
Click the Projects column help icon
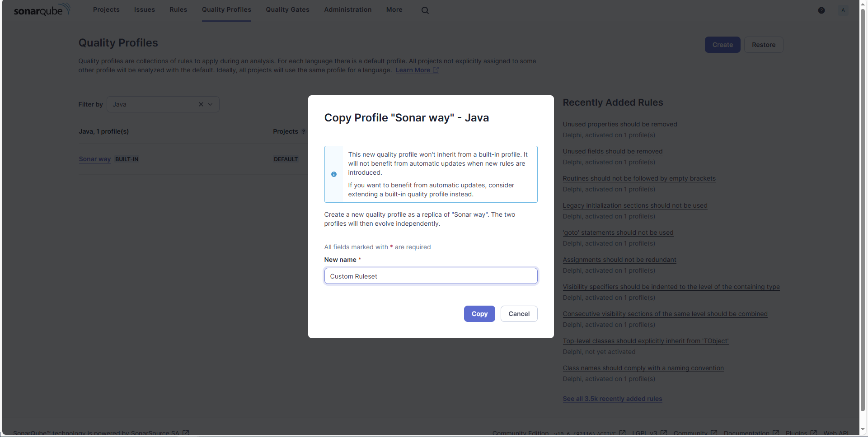point(304,132)
